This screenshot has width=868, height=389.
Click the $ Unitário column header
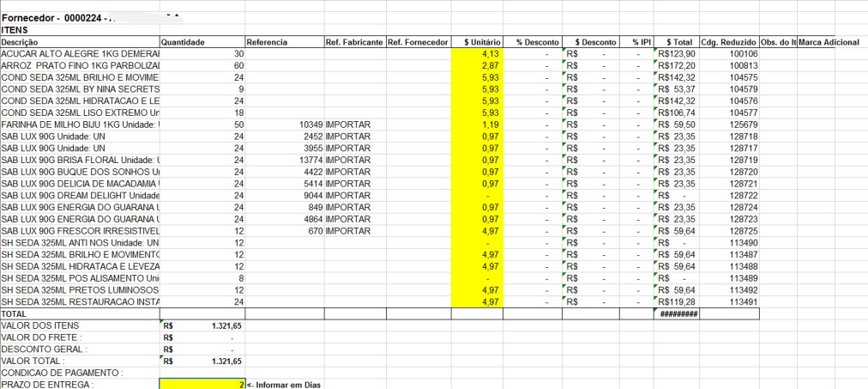477,41
